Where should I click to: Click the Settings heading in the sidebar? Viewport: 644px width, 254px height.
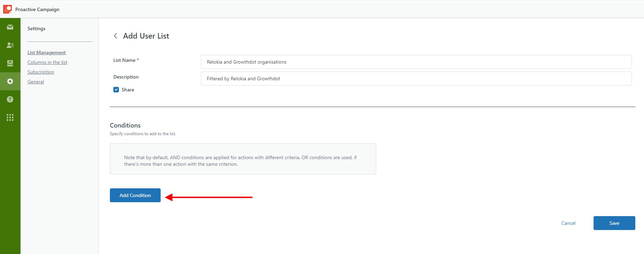tap(37, 28)
